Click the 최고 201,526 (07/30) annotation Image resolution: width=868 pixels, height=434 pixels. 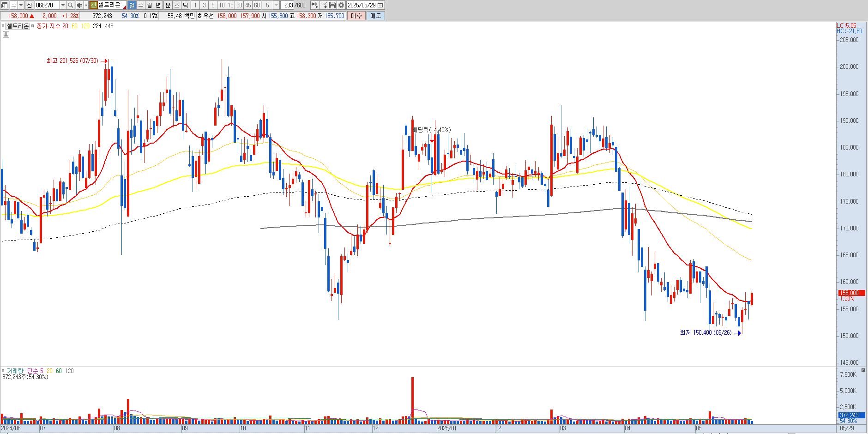72,61
